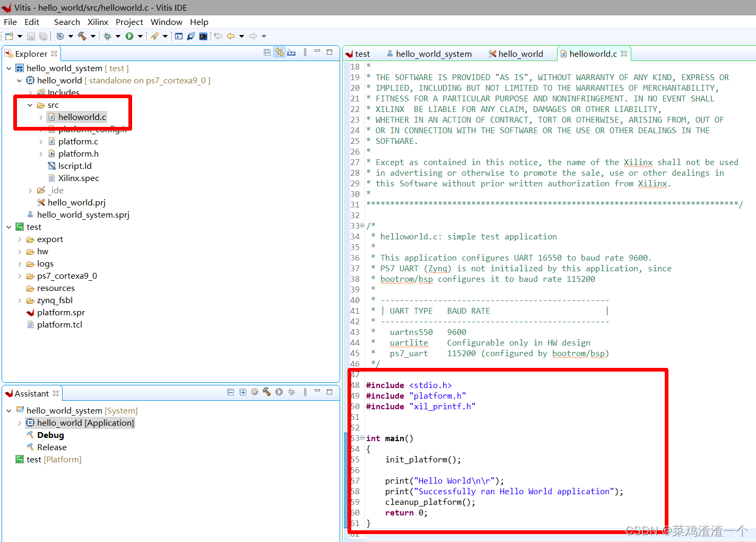The width and height of the screenshot is (756, 542).
Task: Open the File menu
Action: pos(10,22)
